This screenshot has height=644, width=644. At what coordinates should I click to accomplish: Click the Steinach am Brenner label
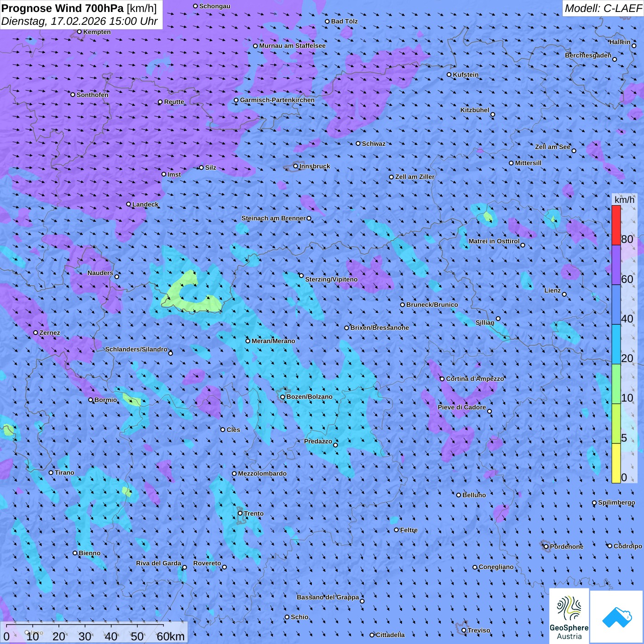tap(273, 218)
